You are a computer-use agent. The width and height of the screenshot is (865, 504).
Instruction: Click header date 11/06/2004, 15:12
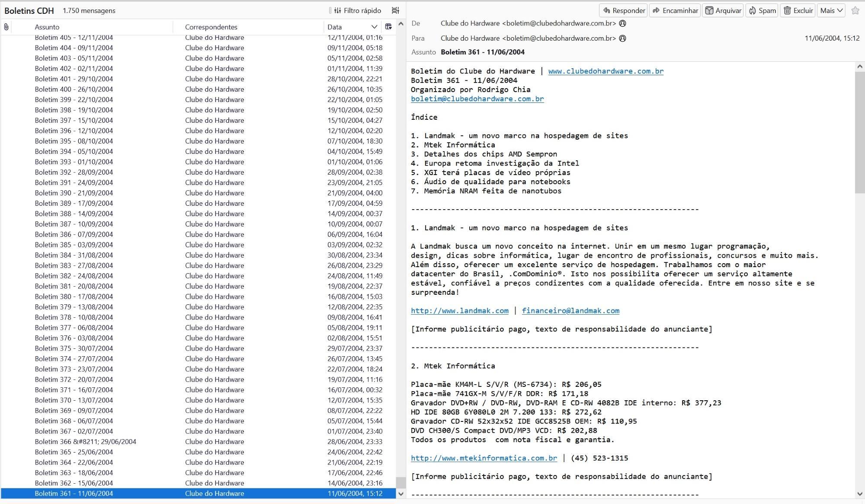tap(832, 38)
